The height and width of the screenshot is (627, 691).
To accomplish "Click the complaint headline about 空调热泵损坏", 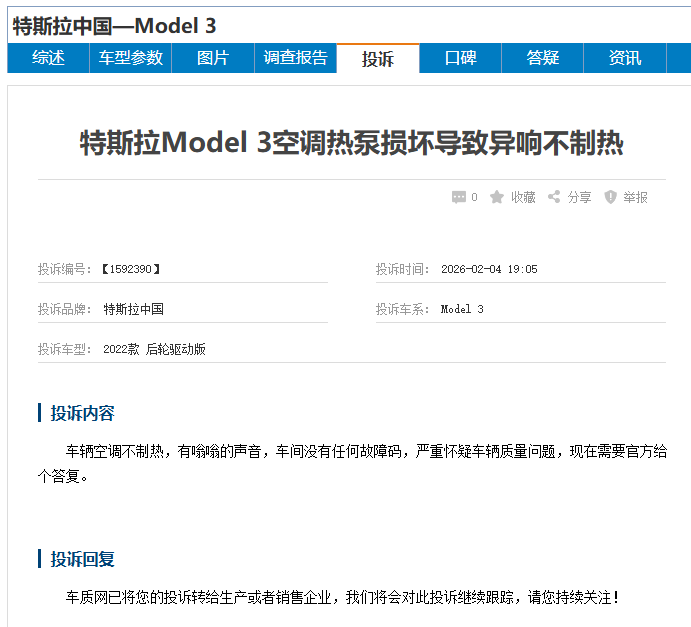I will pyautogui.click(x=352, y=143).
